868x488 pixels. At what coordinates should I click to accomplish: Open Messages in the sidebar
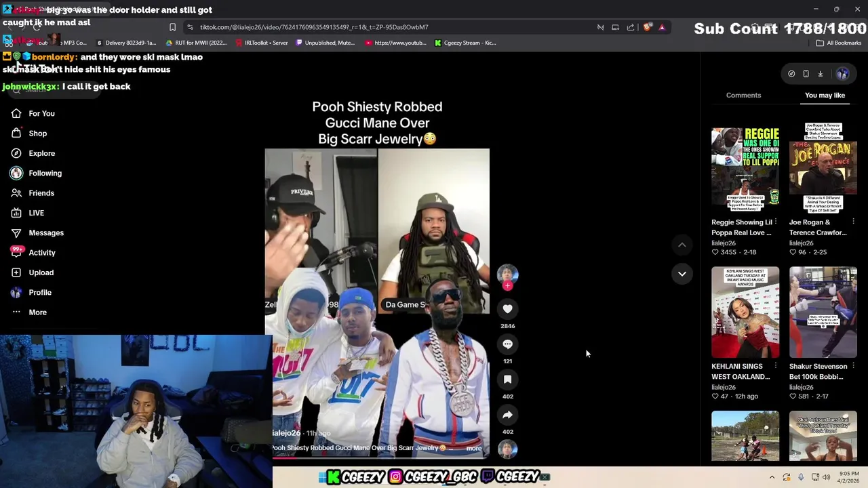click(37, 232)
